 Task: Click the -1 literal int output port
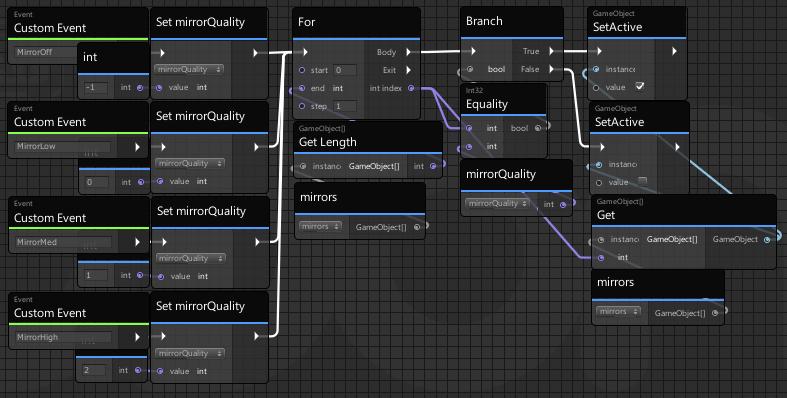tap(140, 87)
